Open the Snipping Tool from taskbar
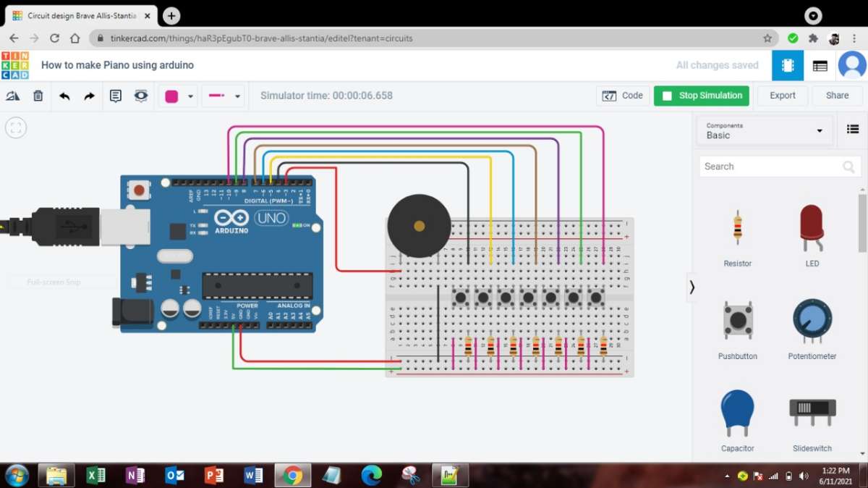This screenshot has height=488, width=868. (x=411, y=476)
